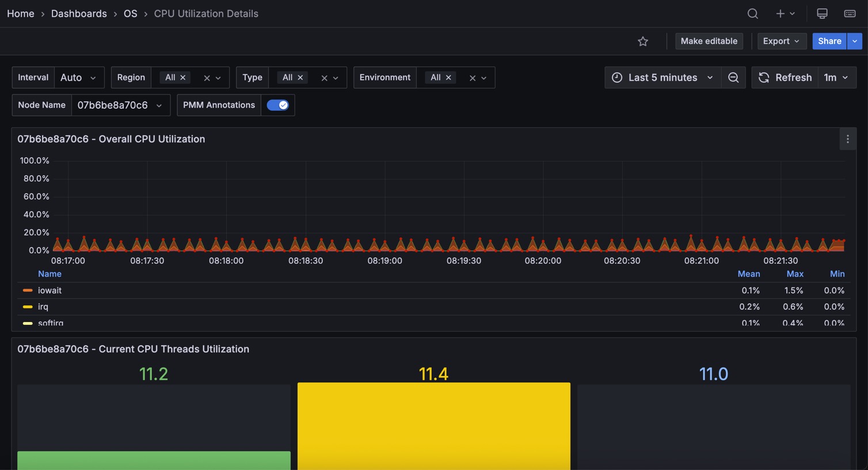Toggle iowait series in the legend
Viewport: 868px width, 470px height.
click(x=50, y=290)
